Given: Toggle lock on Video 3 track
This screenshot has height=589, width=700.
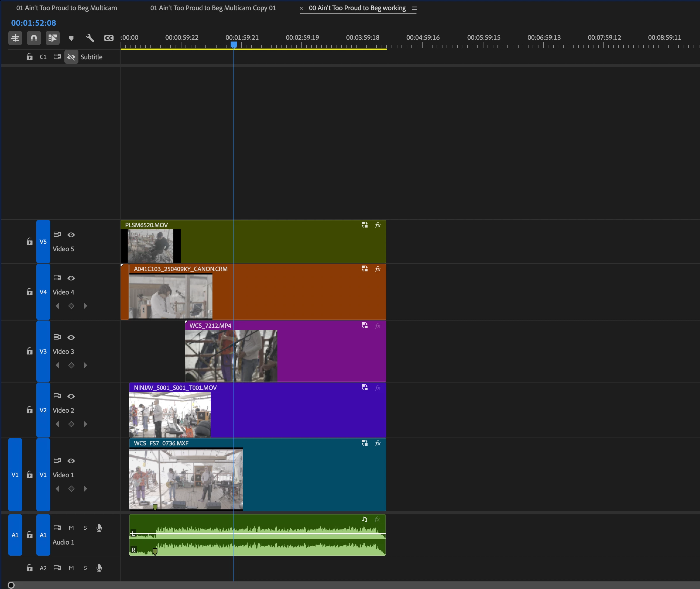Looking at the screenshot, I should coord(29,351).
